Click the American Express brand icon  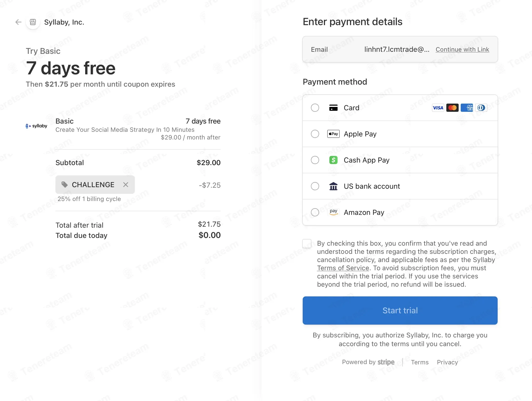[x=467, y=108]
